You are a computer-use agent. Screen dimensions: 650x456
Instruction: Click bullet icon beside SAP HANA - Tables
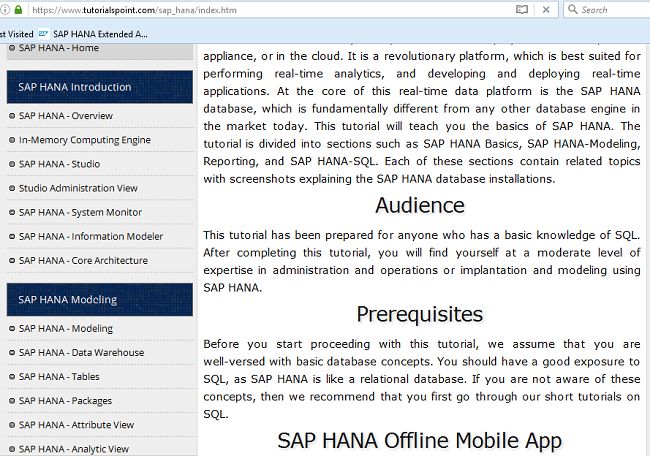point(11,377)
